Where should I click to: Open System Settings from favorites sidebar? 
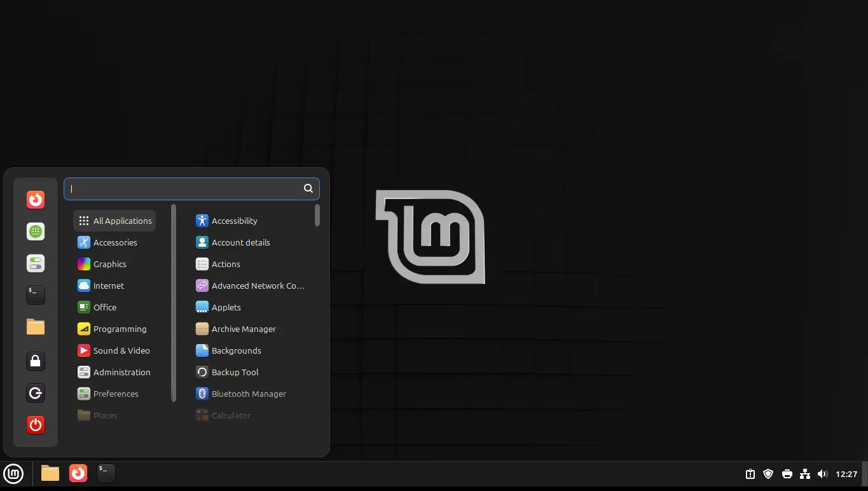(36, 263)
